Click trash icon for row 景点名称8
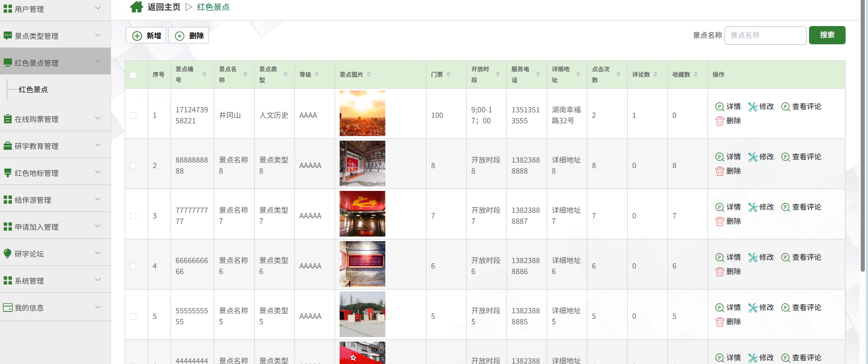This screenshot has height=364, width=868. (x=719, y=171)
